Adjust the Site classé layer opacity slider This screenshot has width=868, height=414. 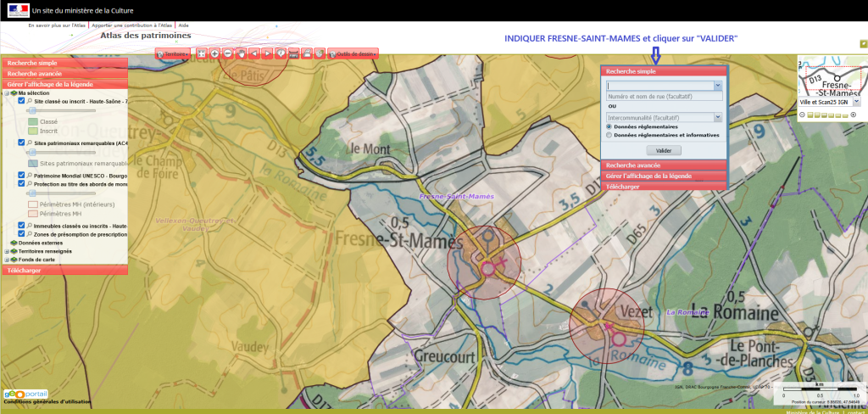click(34, 111)
